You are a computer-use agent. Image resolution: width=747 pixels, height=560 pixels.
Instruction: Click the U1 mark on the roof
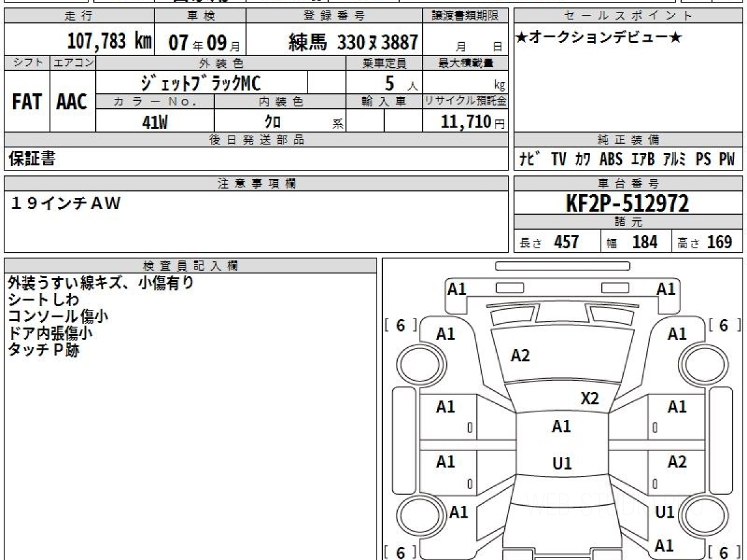562,464
